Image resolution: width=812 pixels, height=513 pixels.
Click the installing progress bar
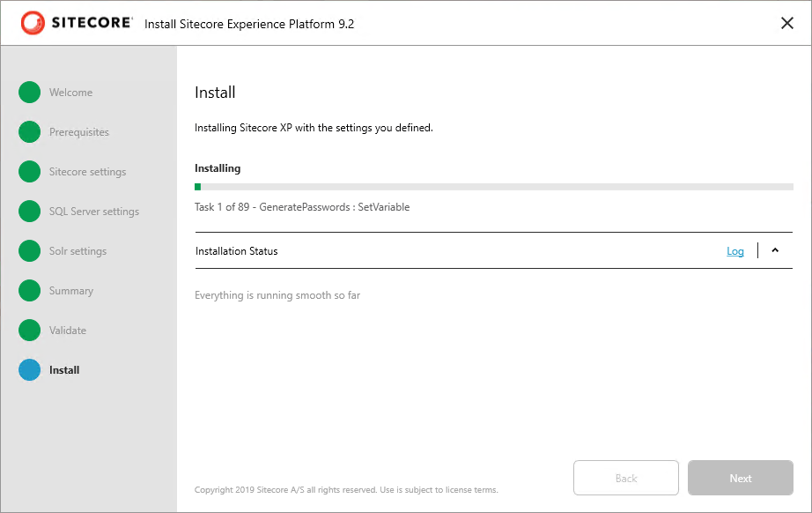click(x=494, y=187)
